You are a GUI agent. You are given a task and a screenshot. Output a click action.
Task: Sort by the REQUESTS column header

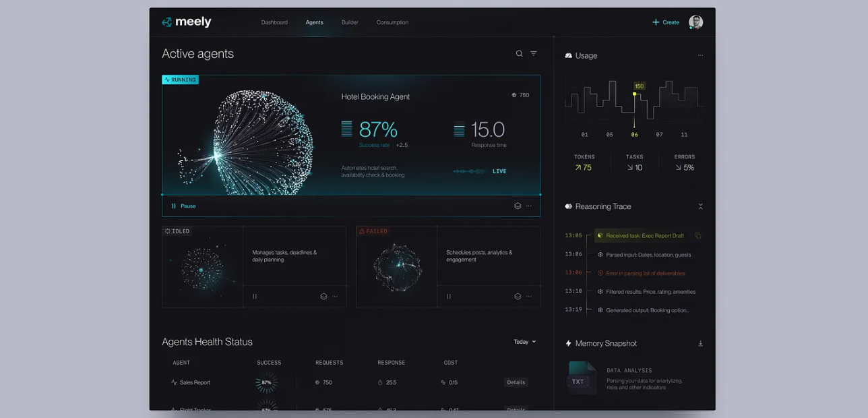(x=330, y=363)
